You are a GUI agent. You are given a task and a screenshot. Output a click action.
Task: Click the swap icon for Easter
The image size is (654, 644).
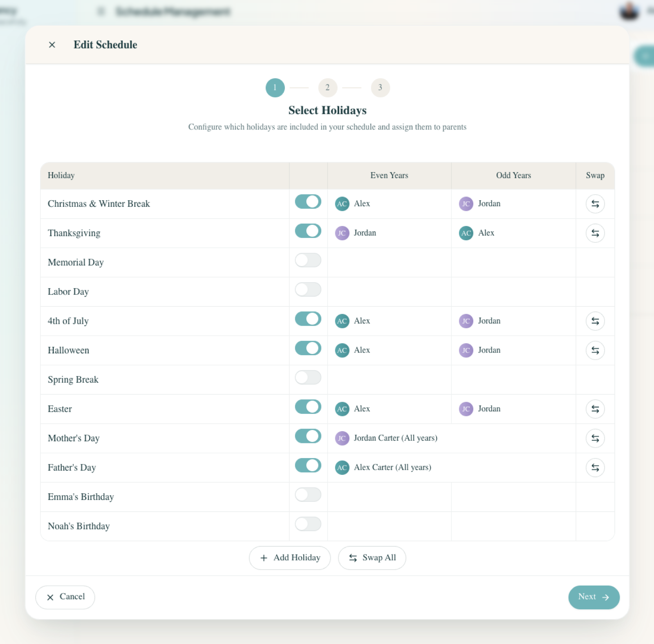click(x=595, y=409)
